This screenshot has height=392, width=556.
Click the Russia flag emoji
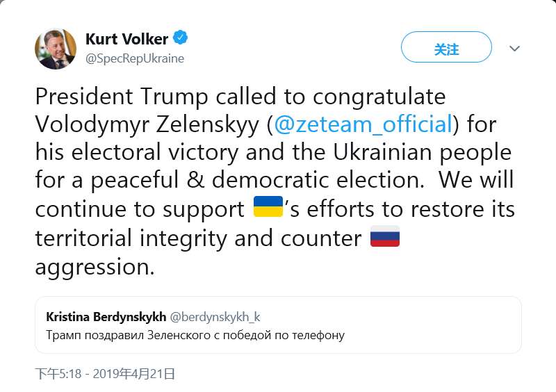tap(384, 238)
